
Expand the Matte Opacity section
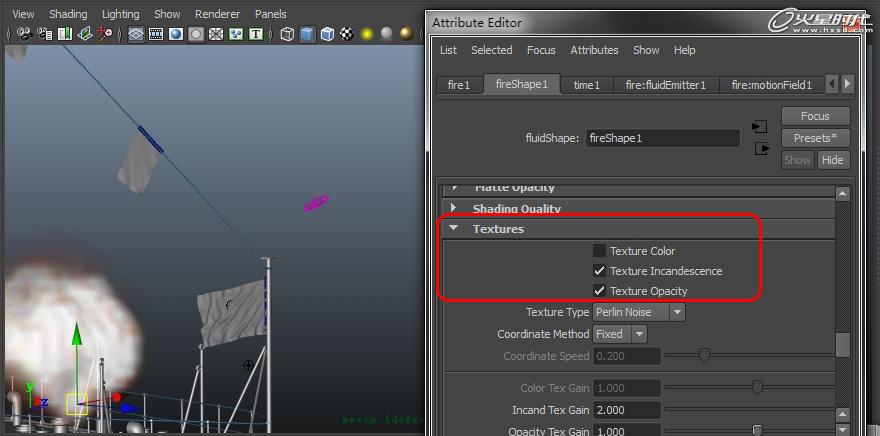(454, 187)
